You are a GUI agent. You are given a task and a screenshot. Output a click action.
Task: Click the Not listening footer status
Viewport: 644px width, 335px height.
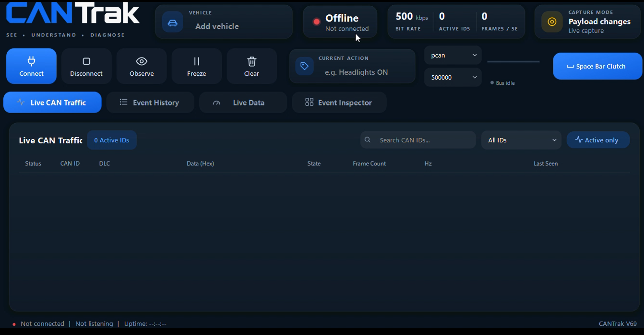[94, 323]
